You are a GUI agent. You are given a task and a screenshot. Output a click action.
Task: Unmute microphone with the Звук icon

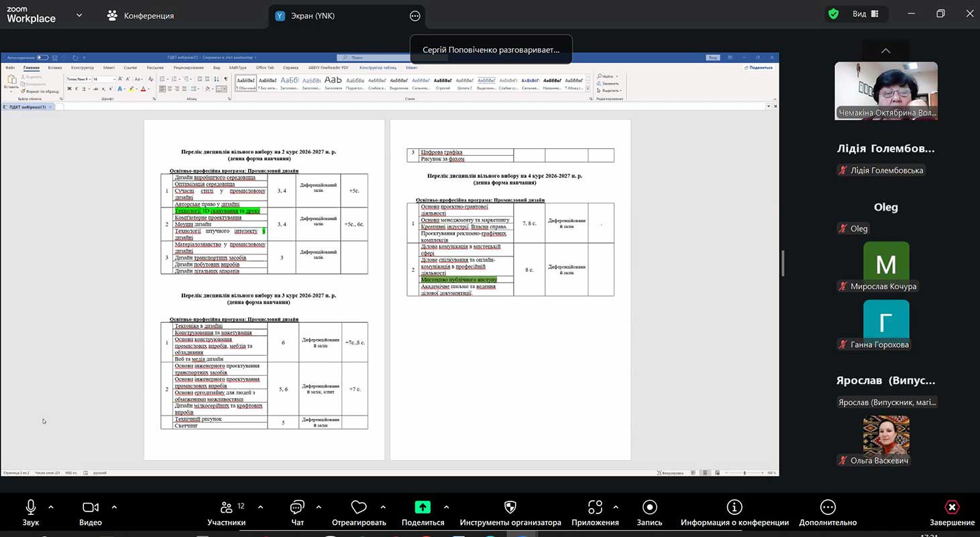coord(30,507)
